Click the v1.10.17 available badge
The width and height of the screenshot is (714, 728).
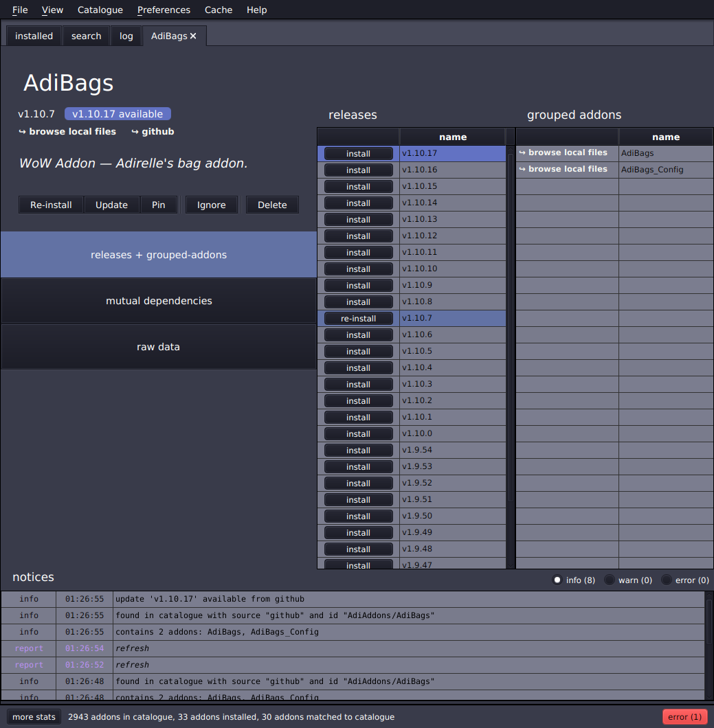pos(118,114)
